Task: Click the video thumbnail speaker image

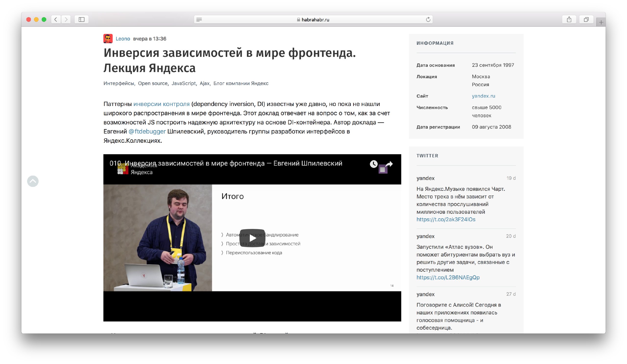Action: click(x=157, y=238)
